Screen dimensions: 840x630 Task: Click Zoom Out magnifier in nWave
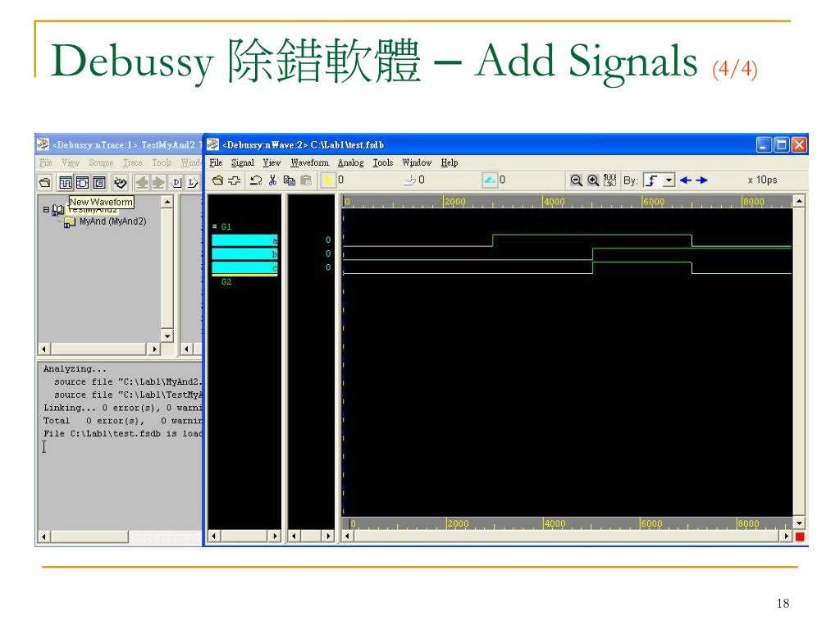(576, 180)
